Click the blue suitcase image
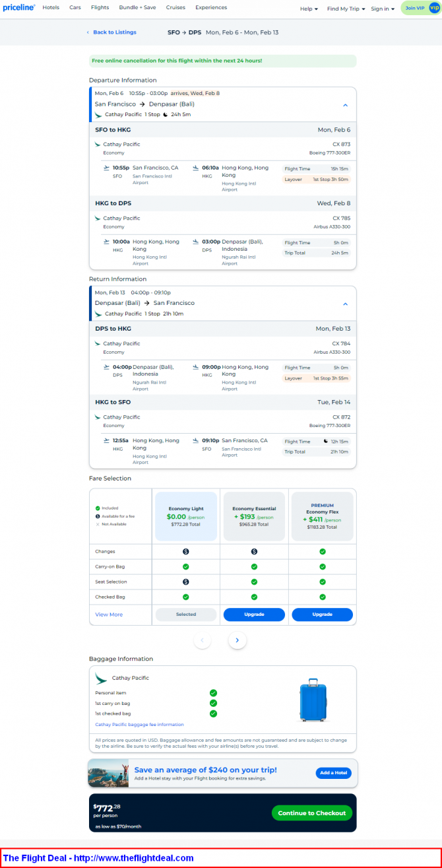 point(313,700)
